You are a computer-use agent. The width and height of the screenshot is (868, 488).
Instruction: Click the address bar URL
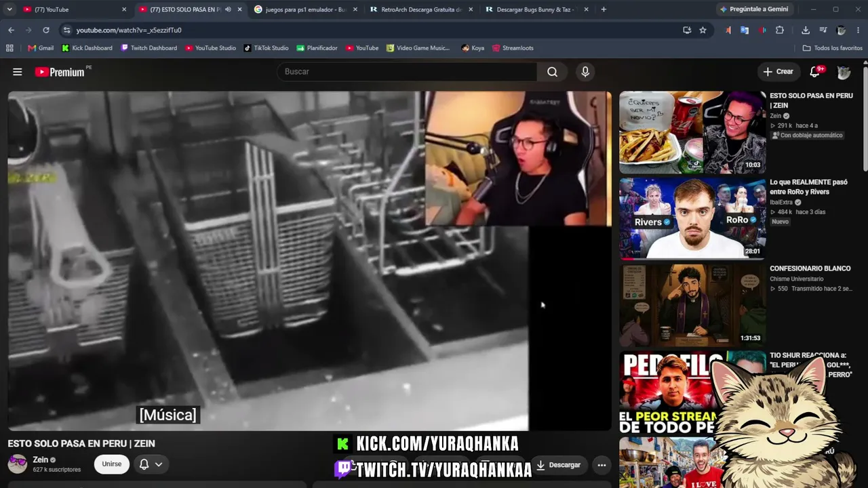tap(129, 30)
